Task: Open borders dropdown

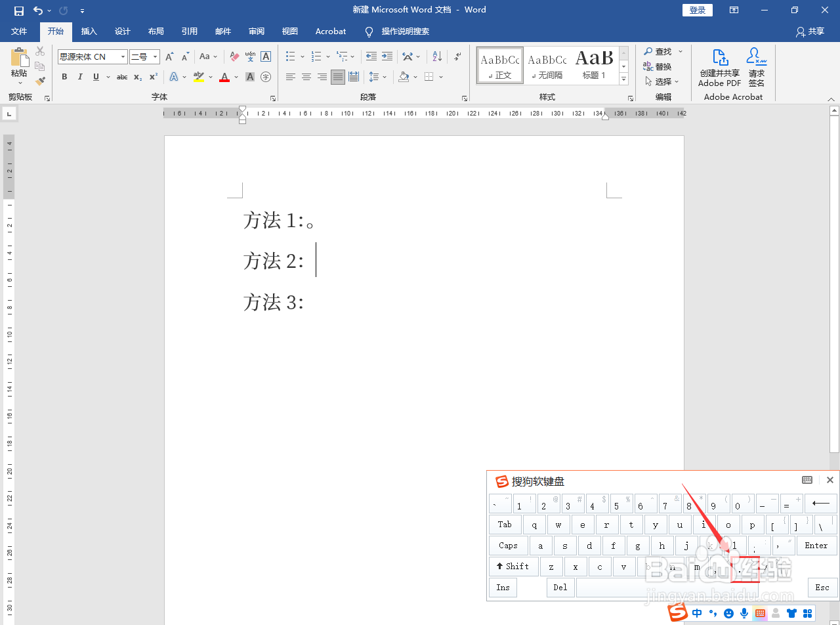Action: pyautogui.click(x=440, y=77)
